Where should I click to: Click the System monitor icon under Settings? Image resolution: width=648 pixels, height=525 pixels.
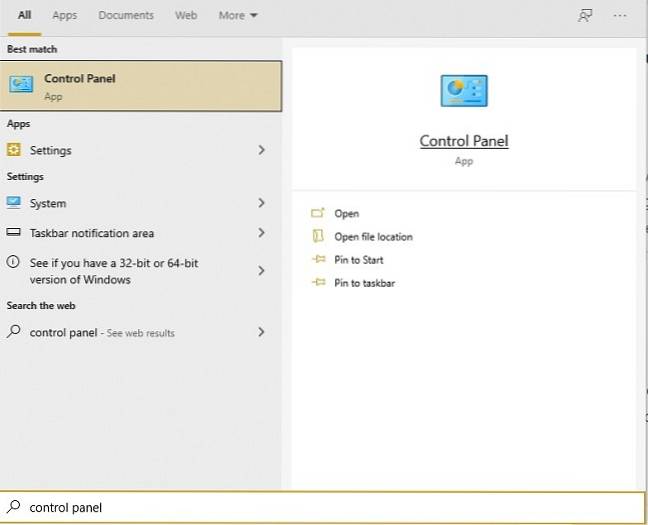click(14, 203)
